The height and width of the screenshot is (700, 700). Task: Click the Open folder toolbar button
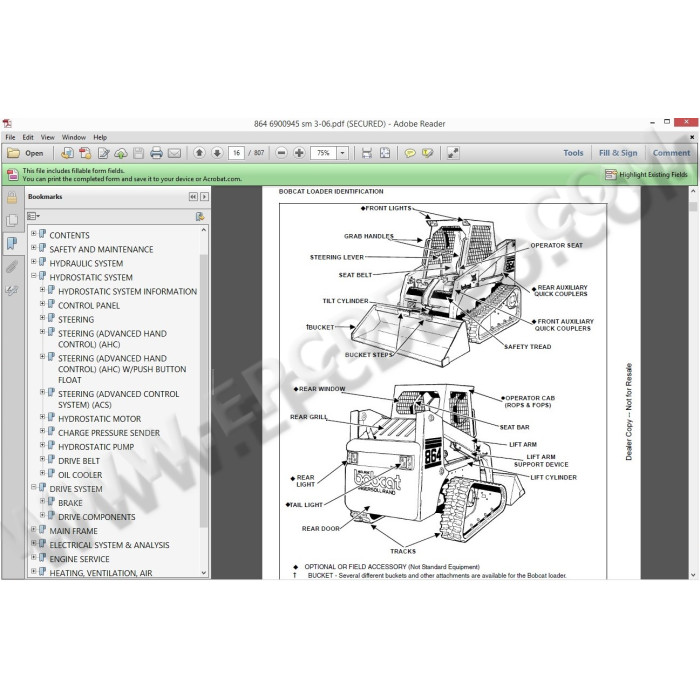[25, 153]
